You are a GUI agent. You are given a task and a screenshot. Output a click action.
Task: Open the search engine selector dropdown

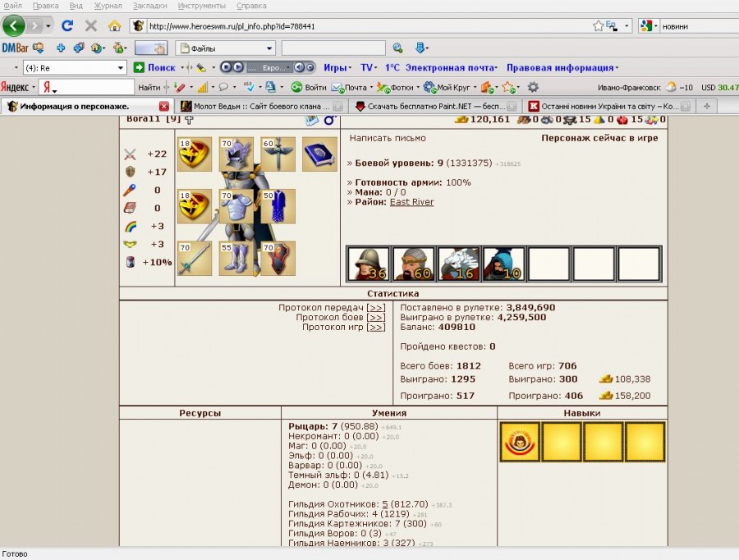(649, 26)
